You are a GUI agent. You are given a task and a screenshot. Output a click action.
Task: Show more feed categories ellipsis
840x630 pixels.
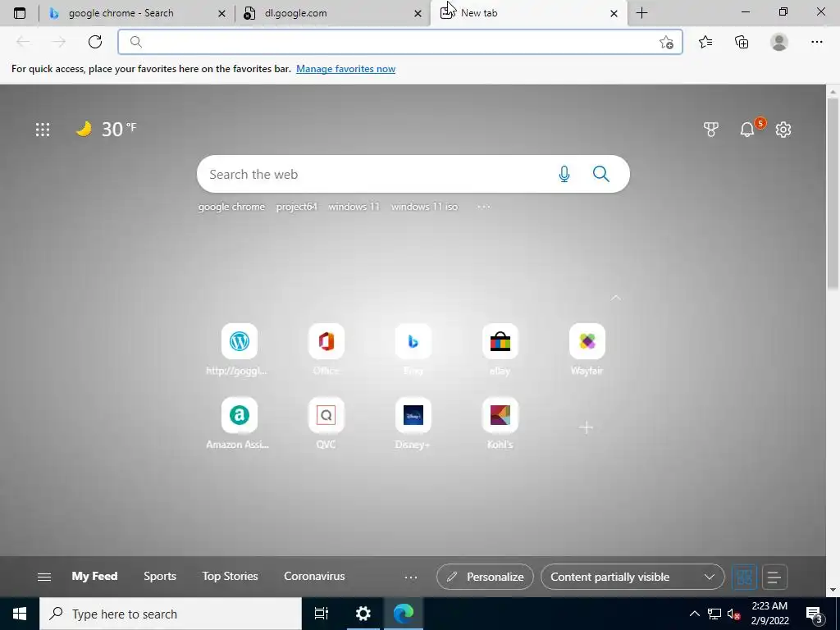(411, 577)
